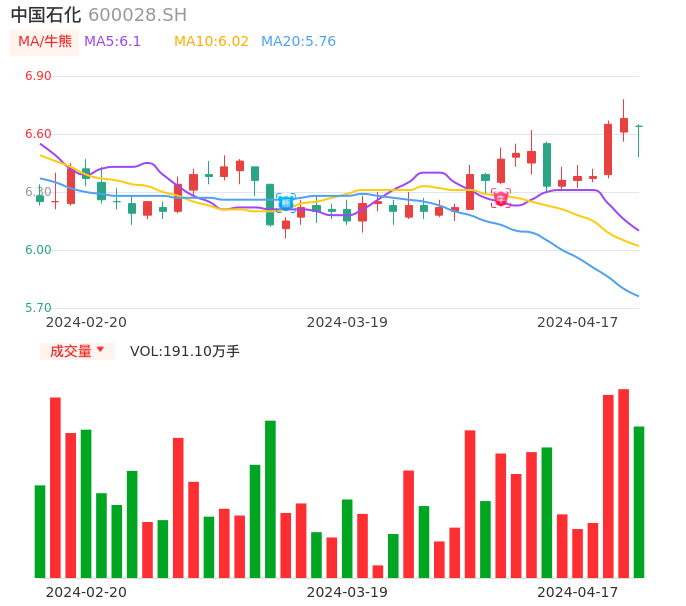686x606 pixels.
Task: Click the 2024-03-19 date under the volume chart
Action: point(347,592)
